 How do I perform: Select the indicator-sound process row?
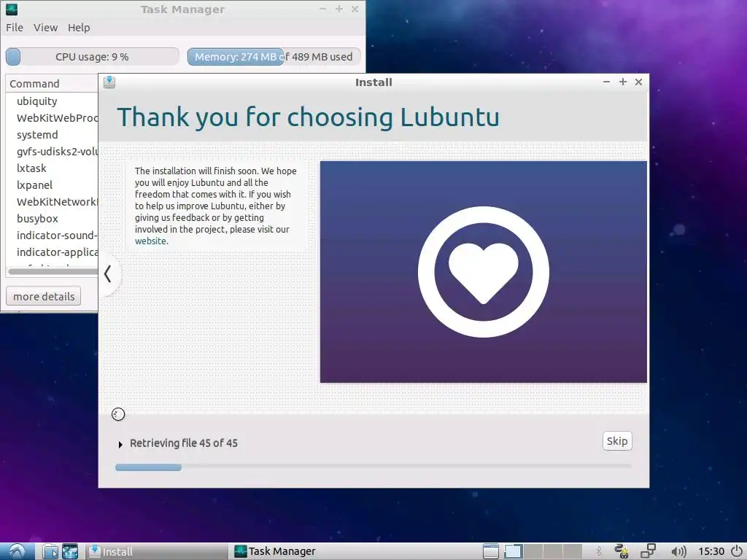(x=52, y=236)
